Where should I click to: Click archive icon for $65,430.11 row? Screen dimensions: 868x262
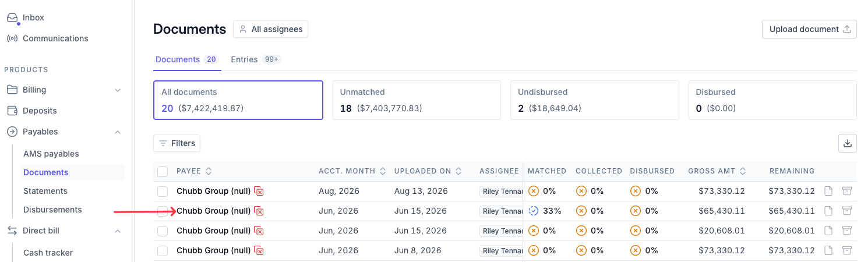pyautogui.click(x=847, y=211)
